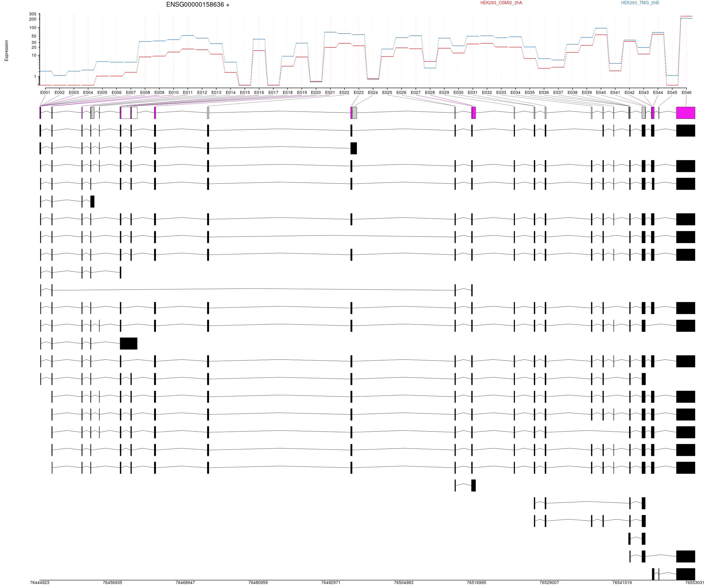Click genomic coordinate 76516995

pyautogui.click(x=477, y=583)
